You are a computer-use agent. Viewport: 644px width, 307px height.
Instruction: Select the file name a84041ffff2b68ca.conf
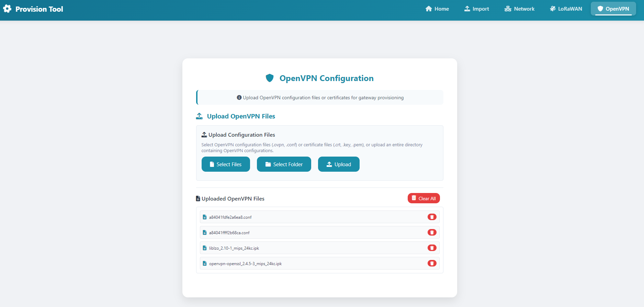coord(229,233)
